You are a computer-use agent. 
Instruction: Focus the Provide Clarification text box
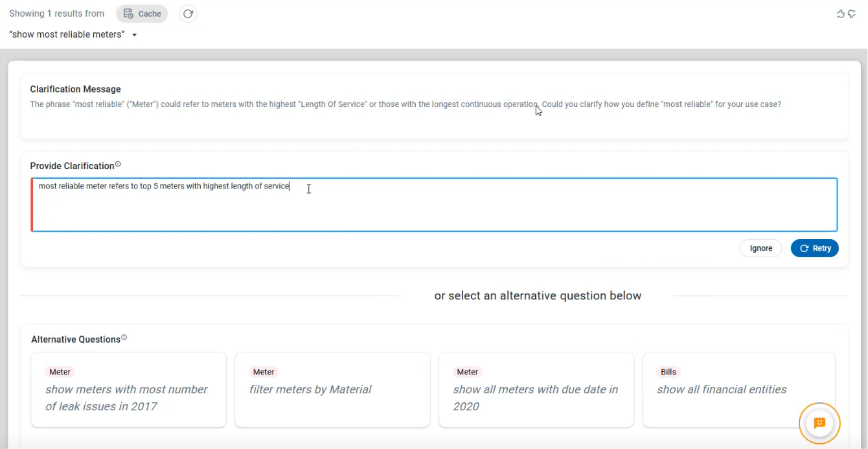(x=434, y=205)
